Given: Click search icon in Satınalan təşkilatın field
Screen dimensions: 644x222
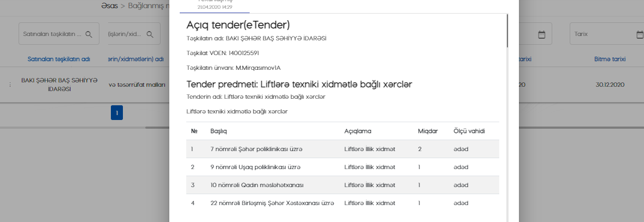Looking at the screenshot, I should [88, 34].
